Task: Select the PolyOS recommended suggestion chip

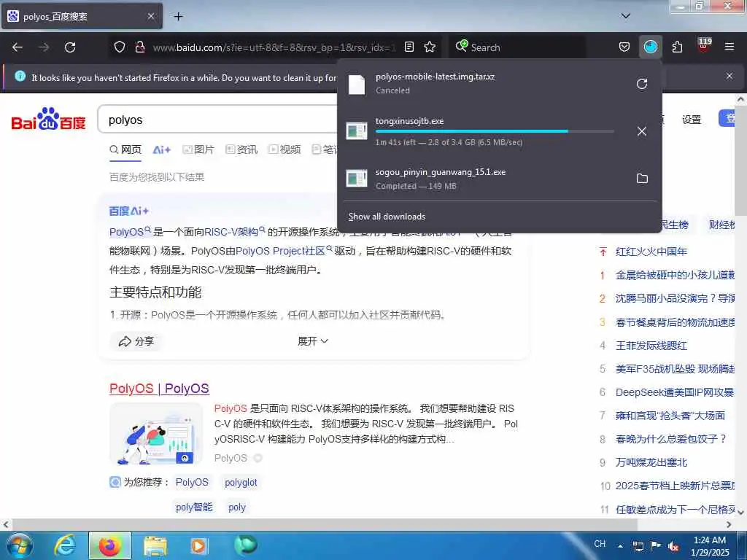Action: point(192,482)
